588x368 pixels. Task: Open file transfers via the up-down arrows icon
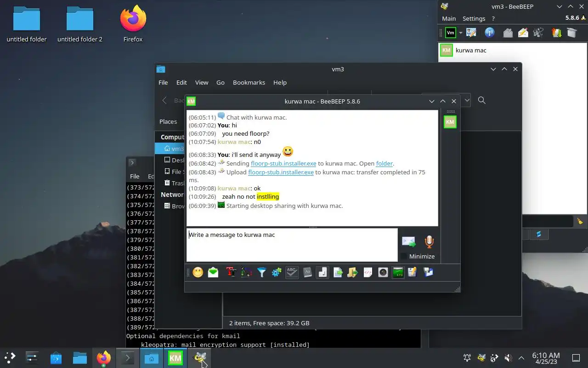coord(556,33)
